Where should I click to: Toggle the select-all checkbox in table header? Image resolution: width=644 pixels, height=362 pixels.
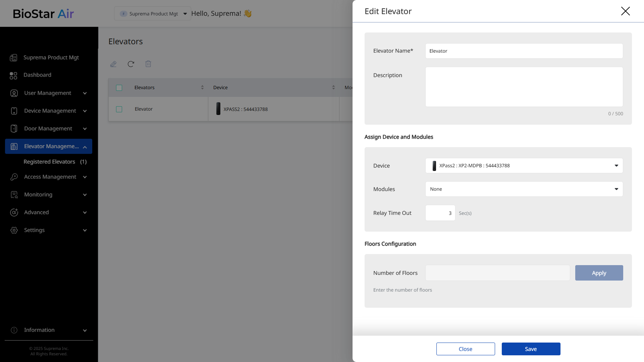coord(119,88)
